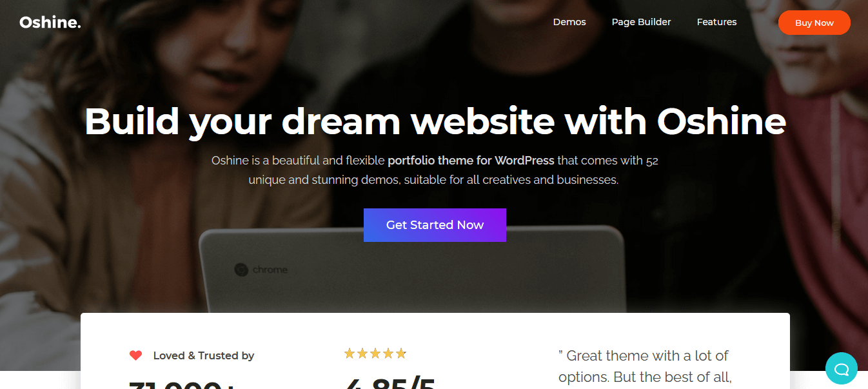The height and width of the screenshot is (389, 868).
Task: Click bold 'portfolio theme for WordPress' text
Action: (471, 161)
